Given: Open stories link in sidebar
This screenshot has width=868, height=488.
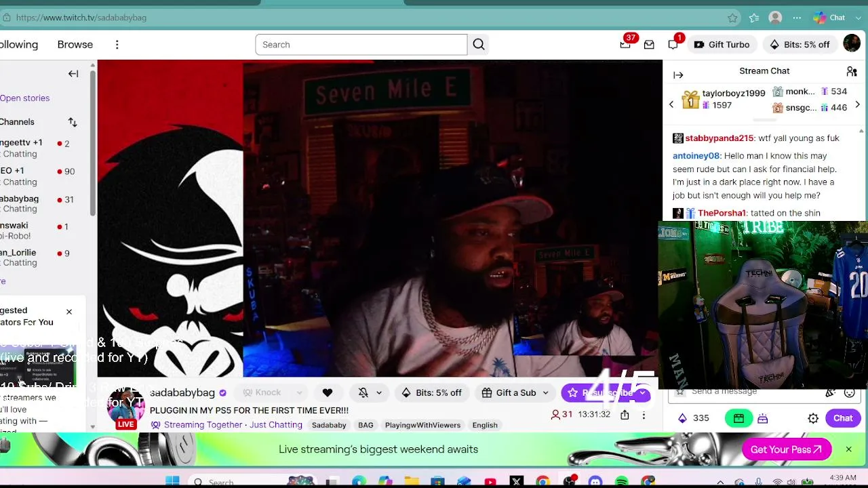Looking at the screenshot, I should click(24, 98).
